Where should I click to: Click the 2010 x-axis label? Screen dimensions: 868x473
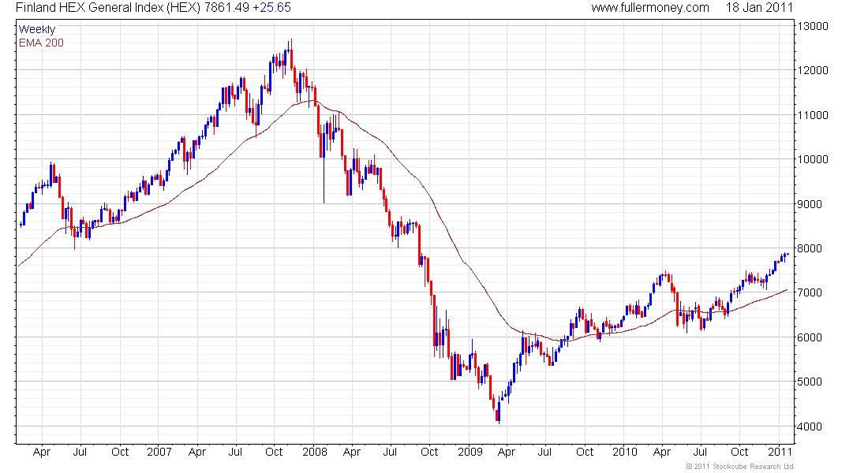[625, 452]
